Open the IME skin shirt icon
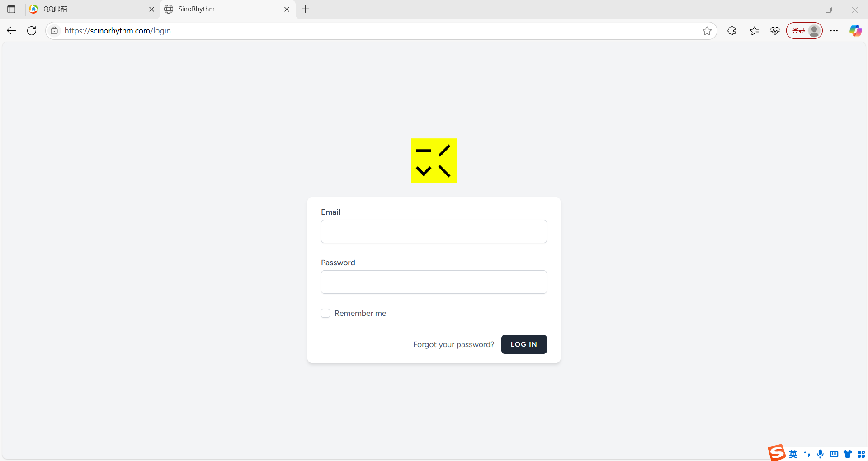This screenshot has width=868, height=461. (848, 454)
